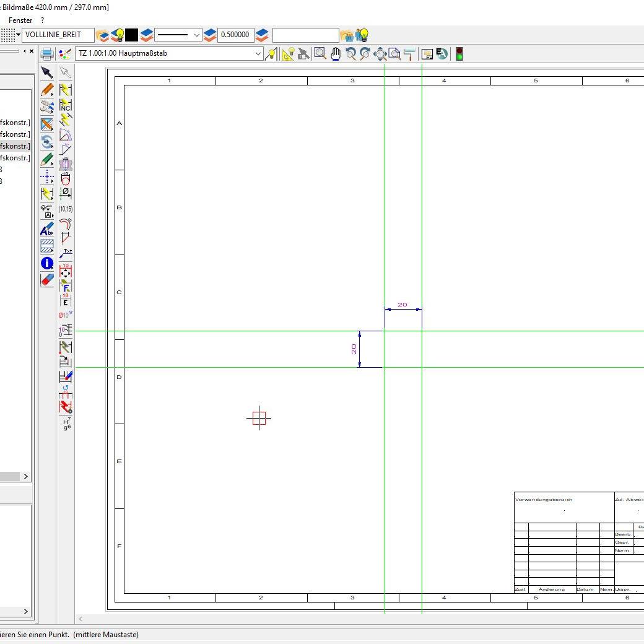The height and width of the screenshot is (644, 644).
Task: Click the hatching pattern tool
Action: pyautogui.click(x=47, y=246)
